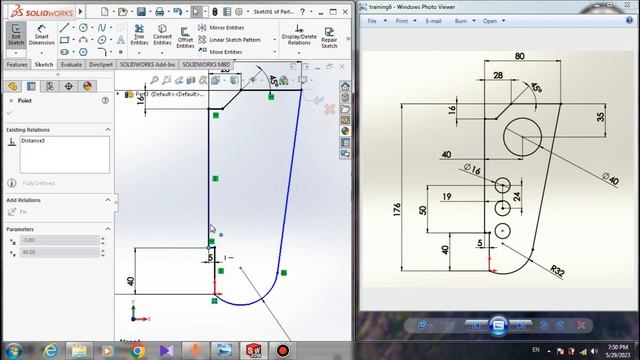Select the Spline sketch tool

tap(102, 28)
